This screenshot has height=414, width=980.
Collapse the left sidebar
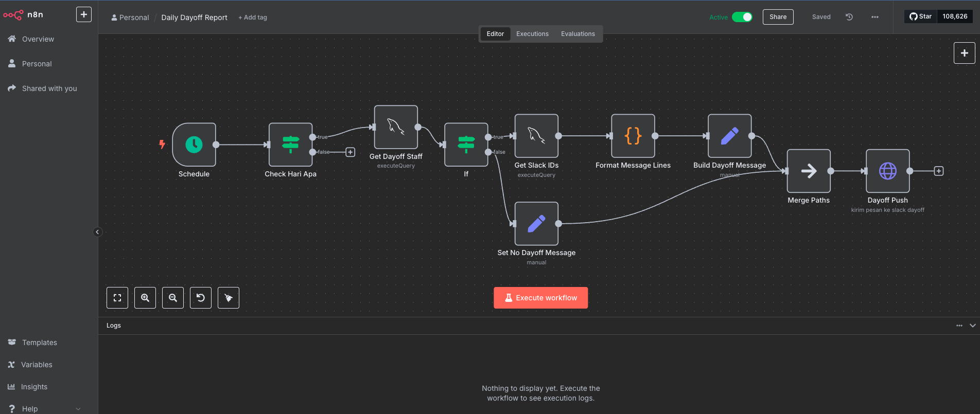point(97,232)
